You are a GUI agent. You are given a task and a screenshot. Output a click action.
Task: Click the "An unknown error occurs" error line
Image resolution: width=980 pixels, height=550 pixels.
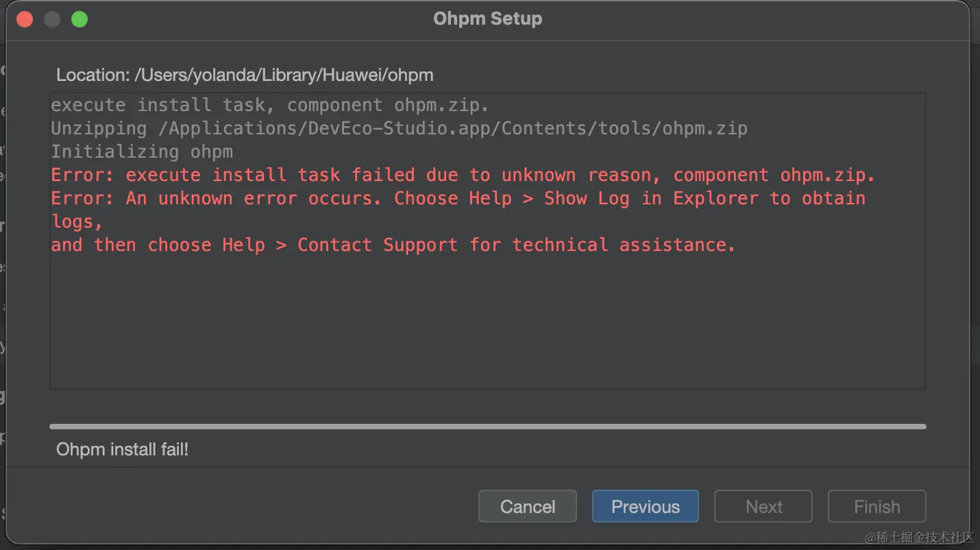(x=458, y=198)
